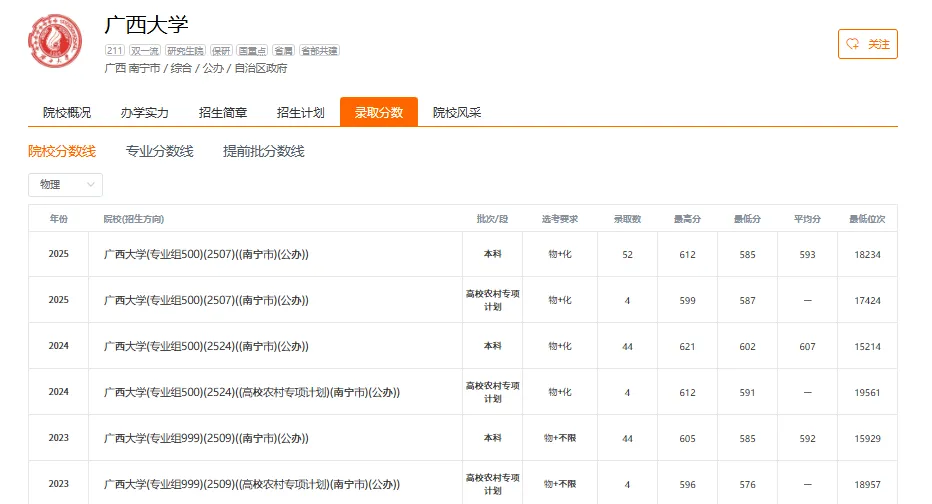Click the 批次/段 column header
The width and height of the screenshot is (932, 504).
point(492,219)
